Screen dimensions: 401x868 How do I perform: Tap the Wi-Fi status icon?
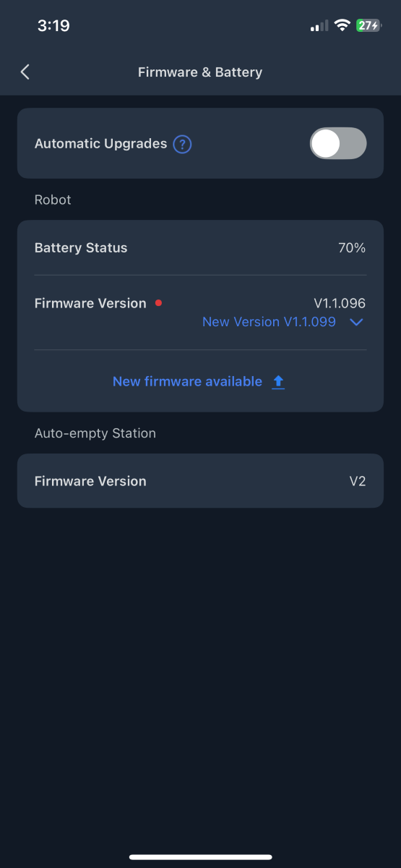click(341, 25)
